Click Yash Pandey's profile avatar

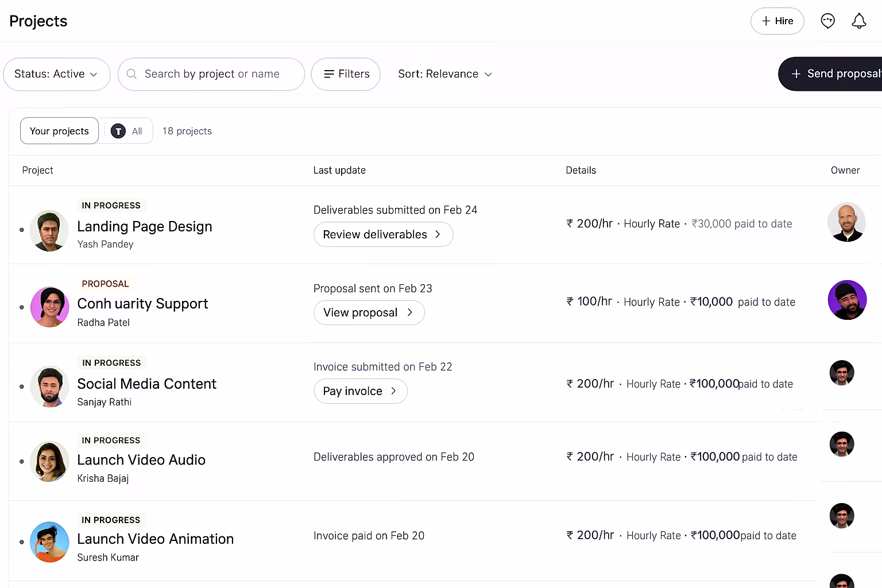point(49,230)
